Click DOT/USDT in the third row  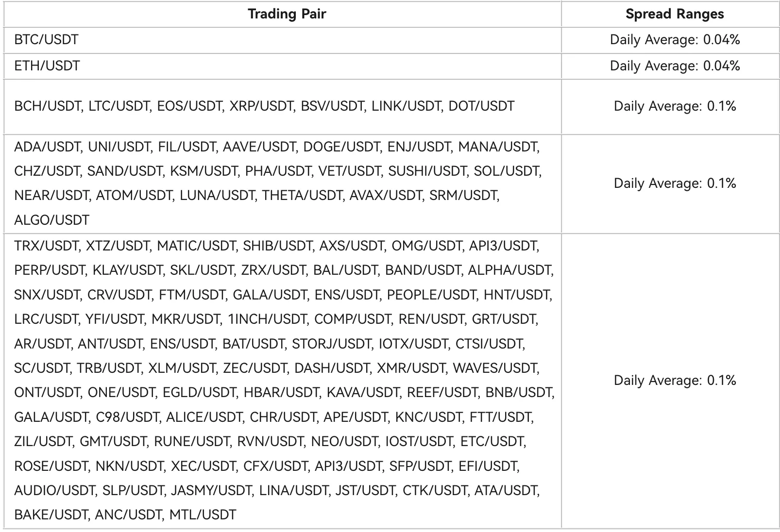point(481,106)
